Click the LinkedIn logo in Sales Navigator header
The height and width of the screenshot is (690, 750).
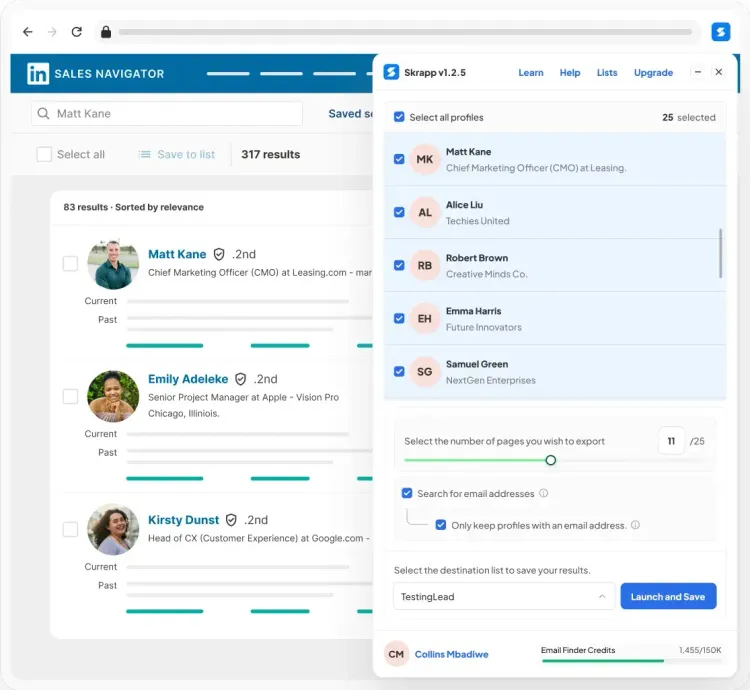(x=38, y=74)
